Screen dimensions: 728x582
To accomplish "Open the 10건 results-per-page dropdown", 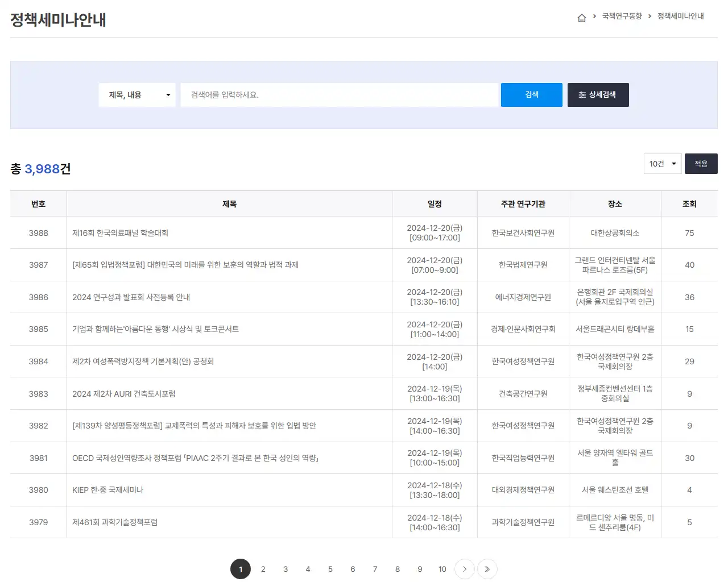I will [662, 164].
